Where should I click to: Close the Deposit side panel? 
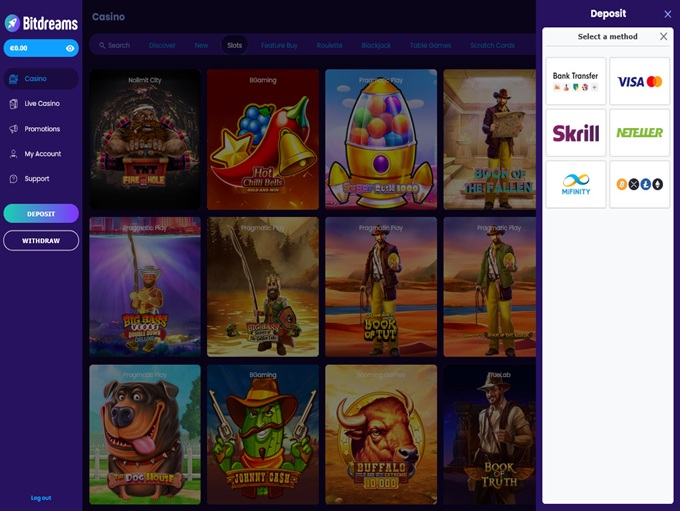pos(668,14)
